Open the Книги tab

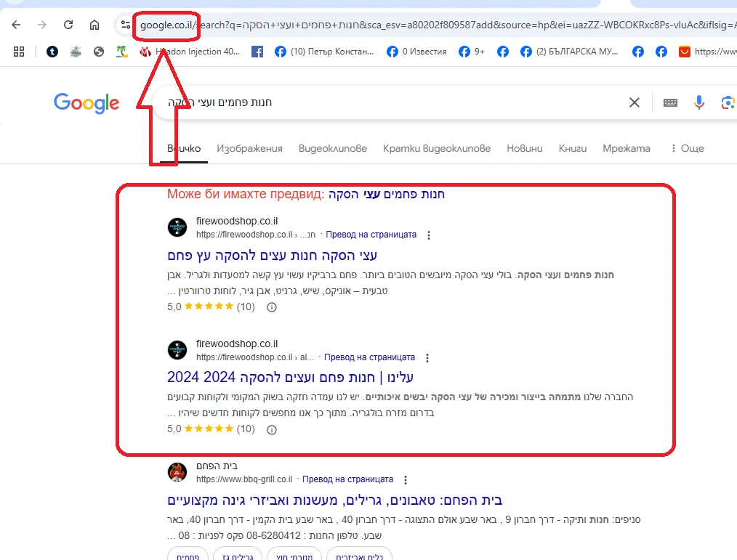(573, 148)
